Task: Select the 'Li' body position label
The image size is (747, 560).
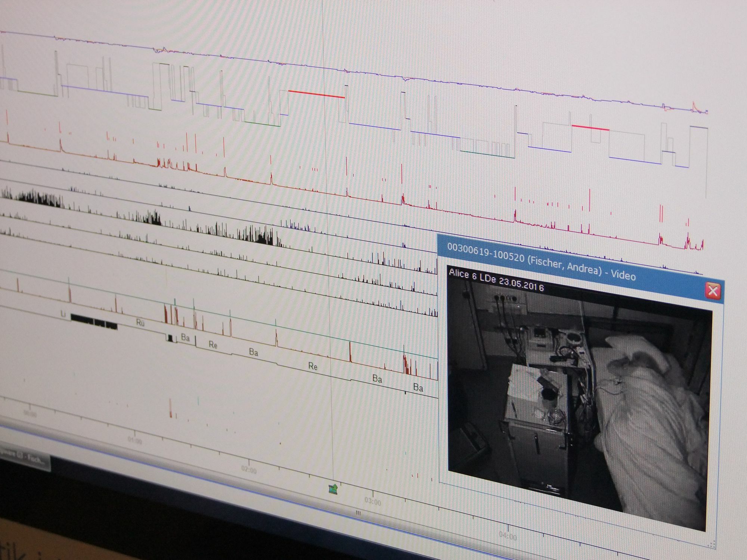Action: tap(63, 314)
